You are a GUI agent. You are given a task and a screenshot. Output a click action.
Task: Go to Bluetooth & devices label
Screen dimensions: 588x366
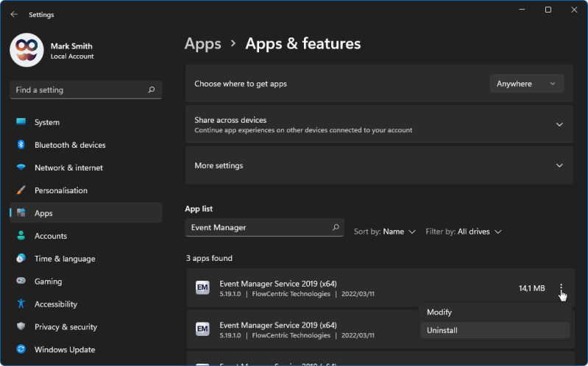click(70, 145)
